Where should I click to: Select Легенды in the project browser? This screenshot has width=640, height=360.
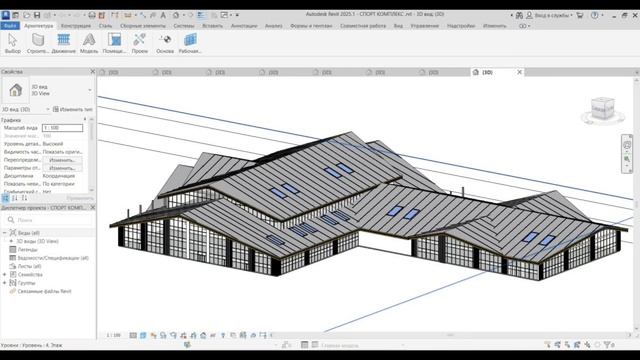[x=27, y=249]
